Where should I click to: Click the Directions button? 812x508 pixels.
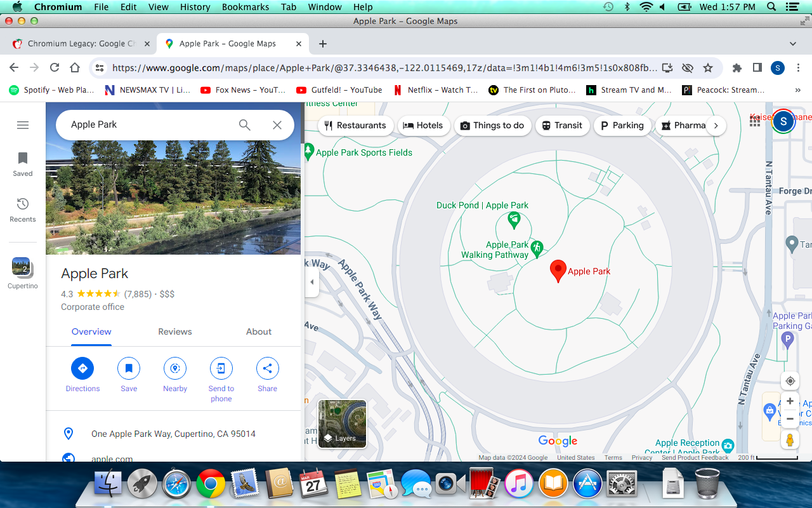point(82,375)
